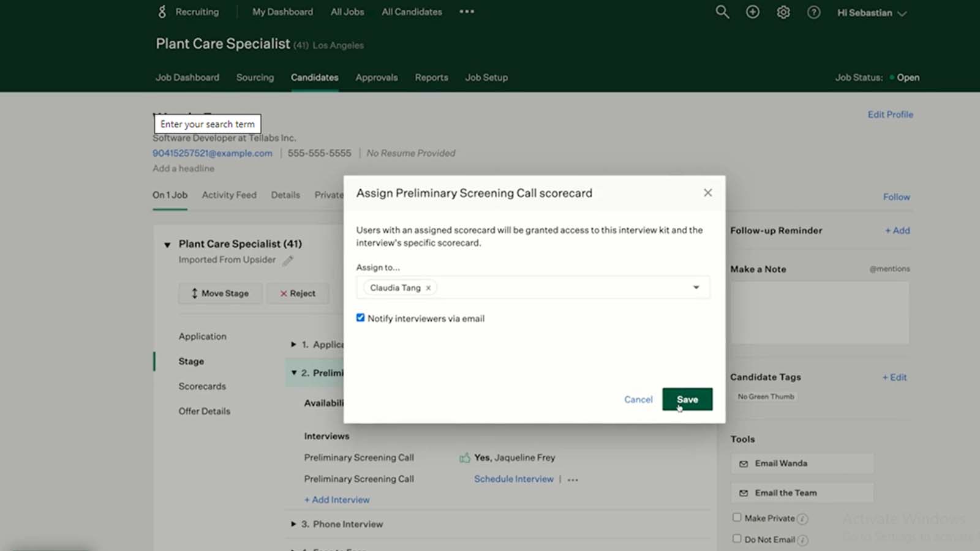Check the Make Private checkbox
980x551 pixels.
737,517
